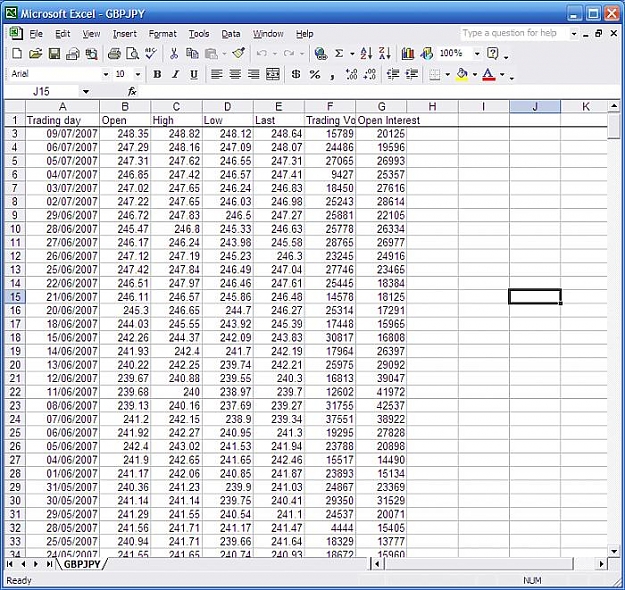This screenshot has width=625, height=590.
Task: Select cell with date 09/07/2007
Action: click(63, 134)
